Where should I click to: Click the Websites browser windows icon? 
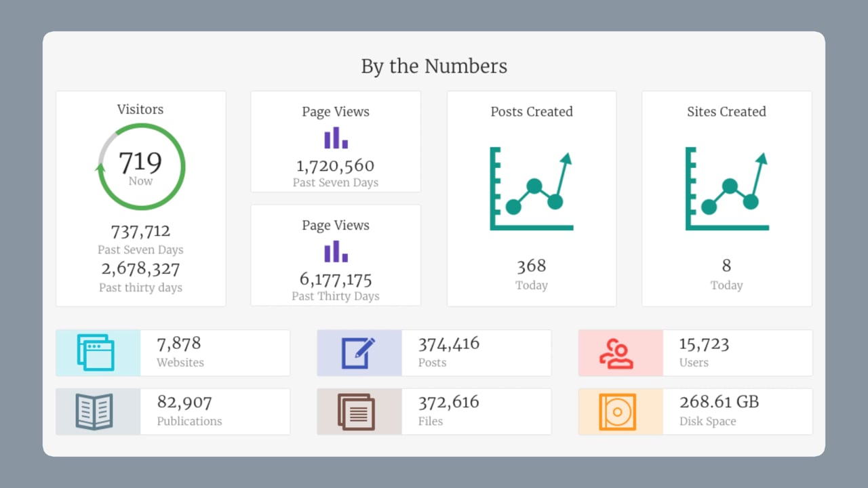click(x=96, y=352)
